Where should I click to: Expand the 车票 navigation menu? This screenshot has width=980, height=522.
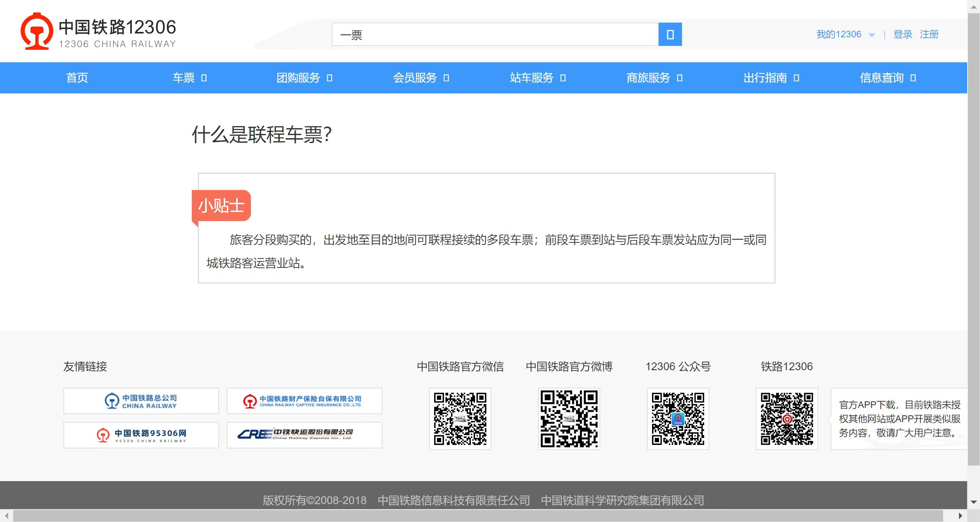pos(189,78)
